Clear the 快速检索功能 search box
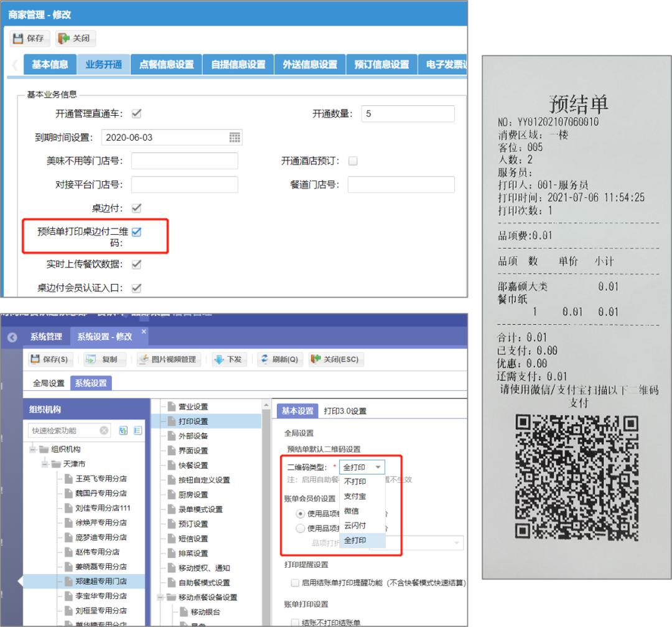672x627 pixels. (104, 431)
